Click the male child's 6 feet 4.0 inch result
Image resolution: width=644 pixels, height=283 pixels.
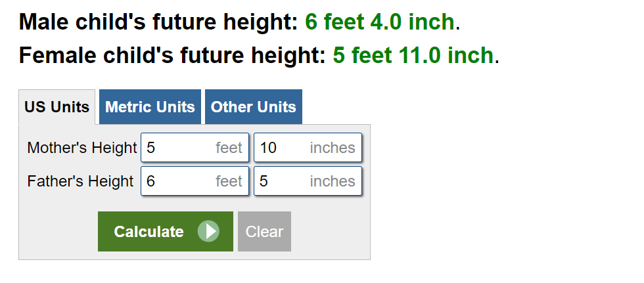point(379,22)
